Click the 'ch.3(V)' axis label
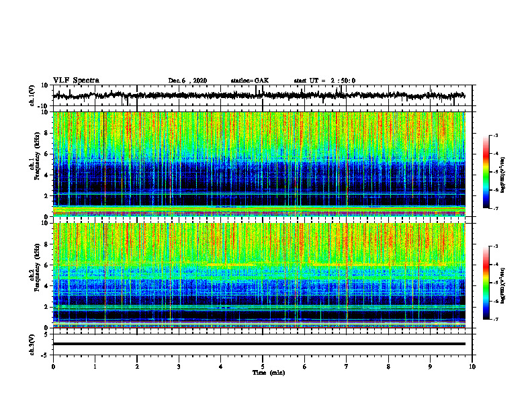532x411 pixels. [x=32, y=345]
